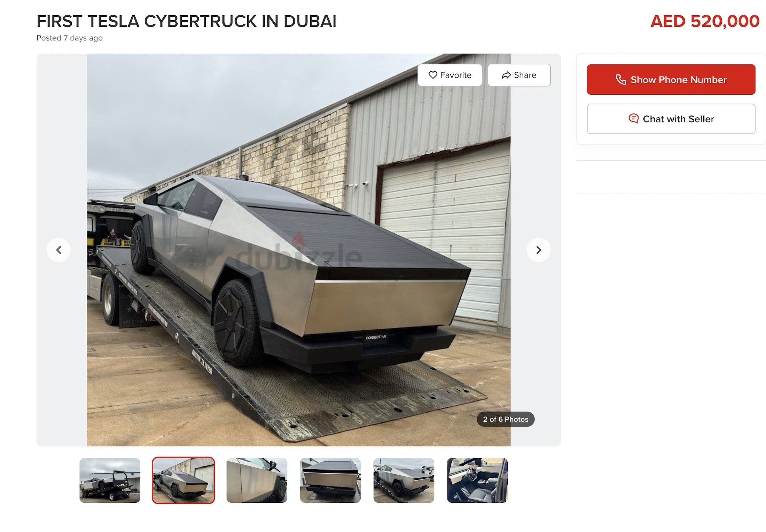Click the heart icon on Favorite
This screenshot has width=766, height=532.
tap(433, 75)
